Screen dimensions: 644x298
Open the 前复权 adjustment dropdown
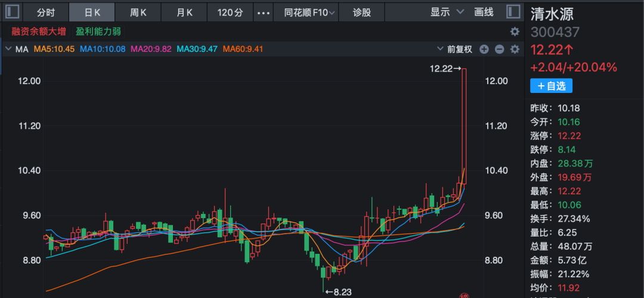pyautogui.click(x=456, y=49)
